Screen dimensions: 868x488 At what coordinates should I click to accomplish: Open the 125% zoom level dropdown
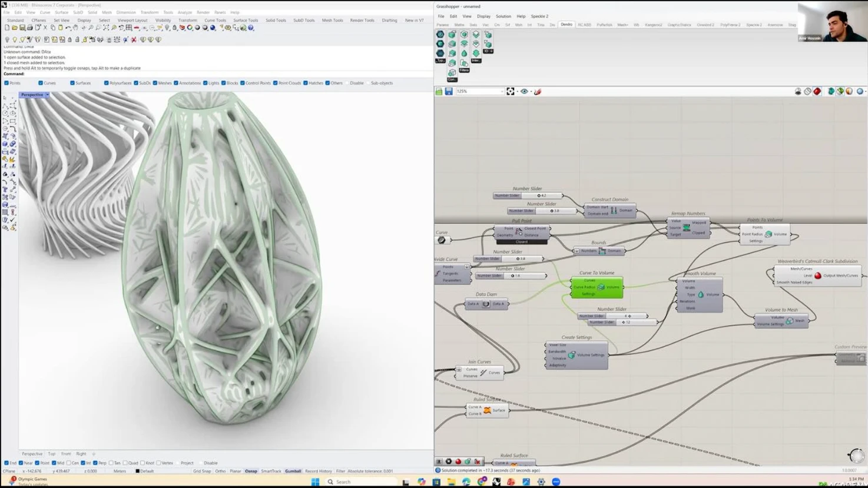coord(502,92)
